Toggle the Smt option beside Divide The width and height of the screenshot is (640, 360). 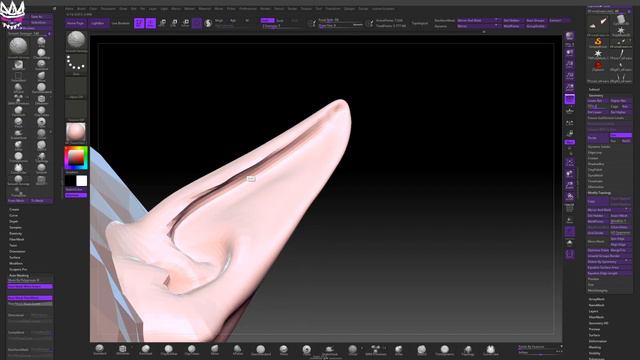[x=621, y=135]
